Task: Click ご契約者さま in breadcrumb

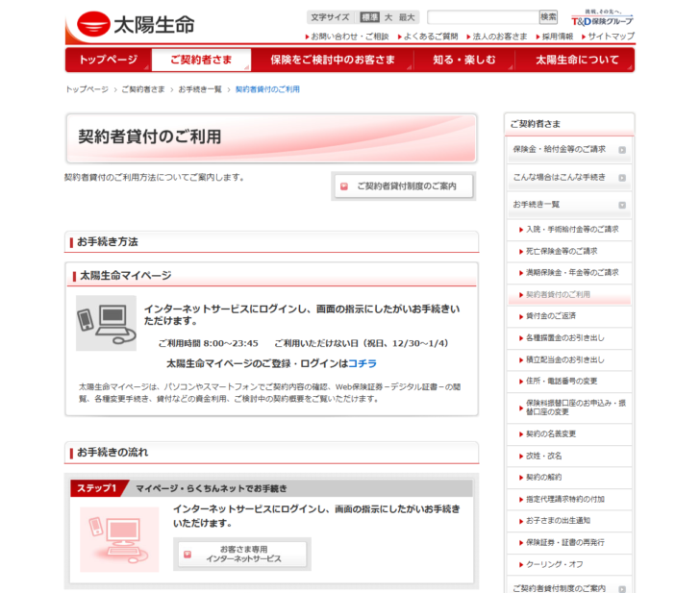Action: (x=143, y=89)
